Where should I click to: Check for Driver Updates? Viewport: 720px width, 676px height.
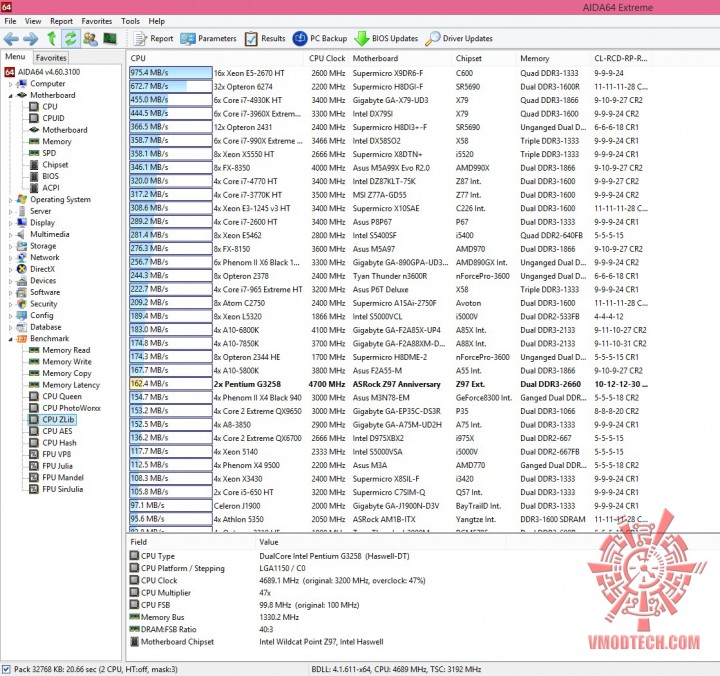[459, 39]
